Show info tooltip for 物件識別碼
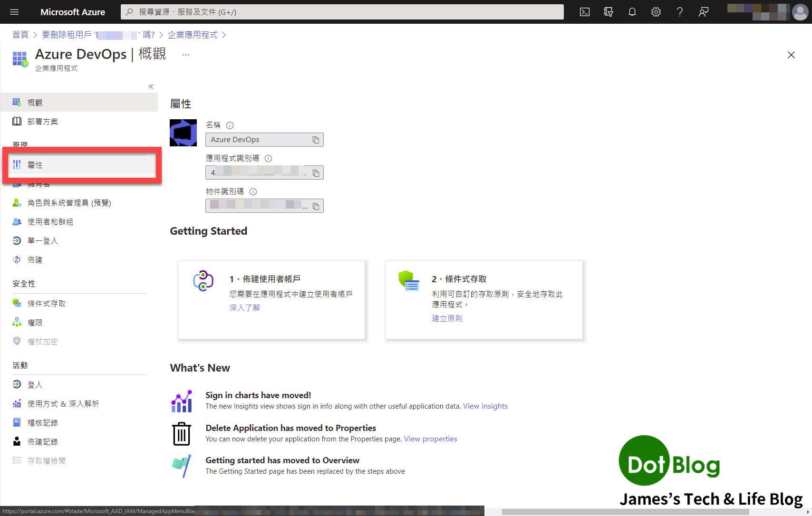Viewport: 812px width, 516px height. [x=253, y=192]
